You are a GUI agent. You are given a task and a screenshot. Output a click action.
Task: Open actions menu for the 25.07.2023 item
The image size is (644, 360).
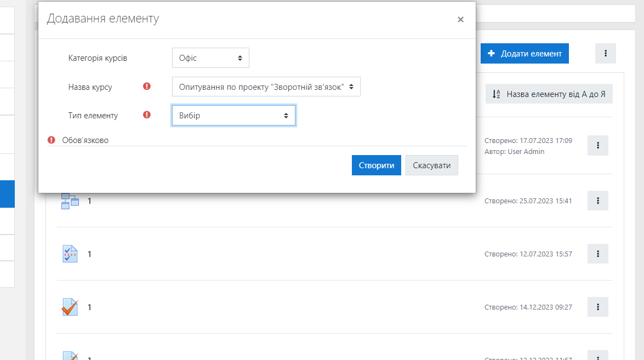[598, 201]
